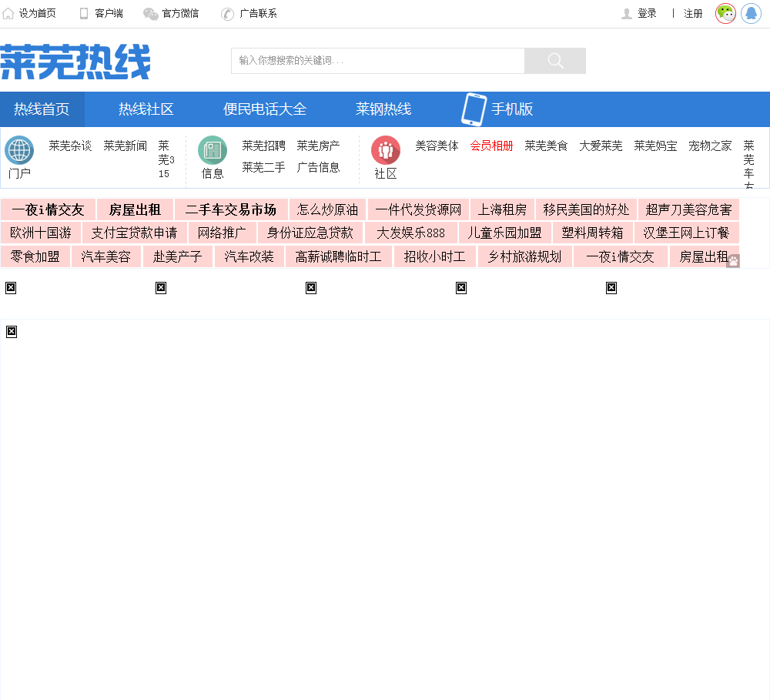This screenshot has height=700, width=770.
Task: Click the telephone icon beside 广告联系
Action: [x=227, y=14]
